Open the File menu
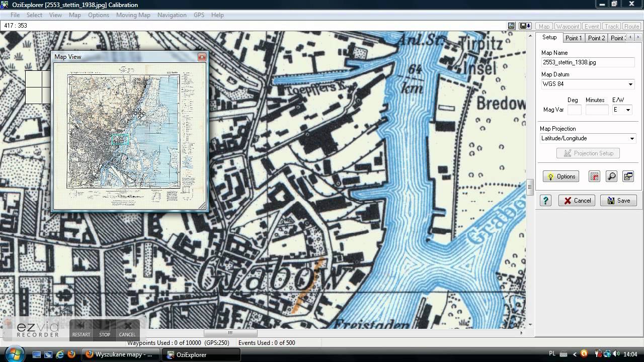Screen dimensions: 644x362 15,15
